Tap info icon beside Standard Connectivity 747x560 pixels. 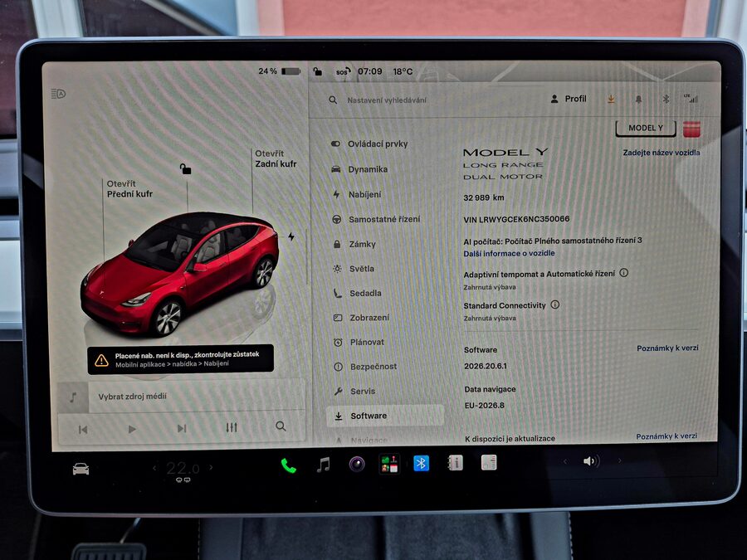(x=555, y=304)
